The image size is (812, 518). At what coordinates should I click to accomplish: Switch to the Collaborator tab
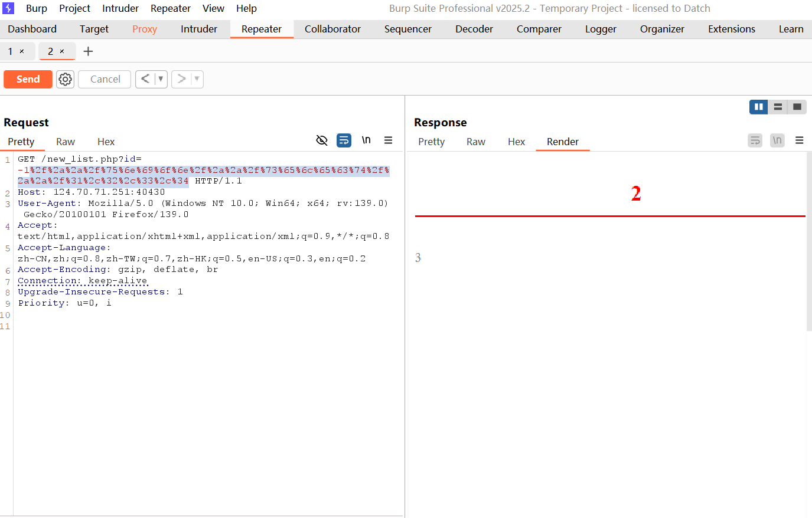tap(332, 29)
